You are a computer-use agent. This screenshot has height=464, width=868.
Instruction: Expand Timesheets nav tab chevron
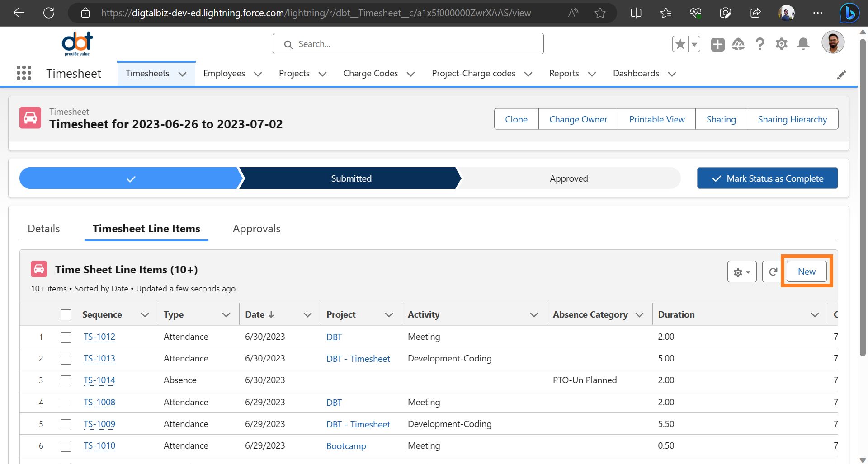[182, 74]
